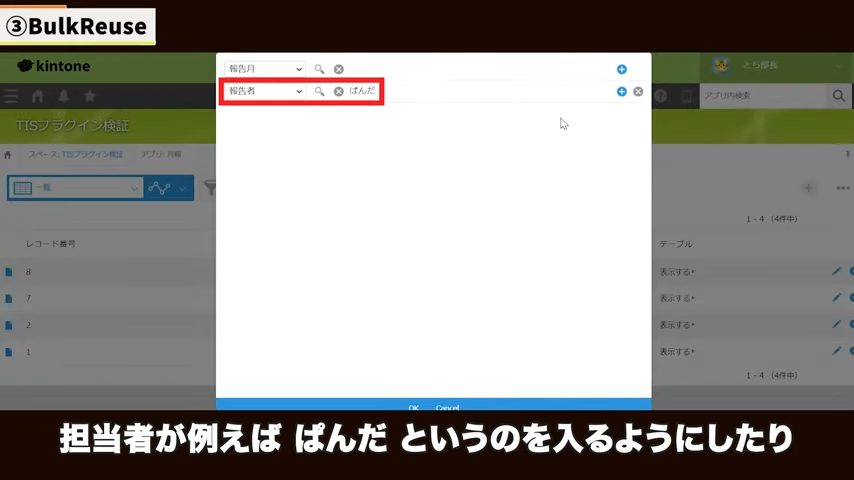Click search magnifier in 報告月 row
Screen dimensions: 854x480
tap(319, 69)
